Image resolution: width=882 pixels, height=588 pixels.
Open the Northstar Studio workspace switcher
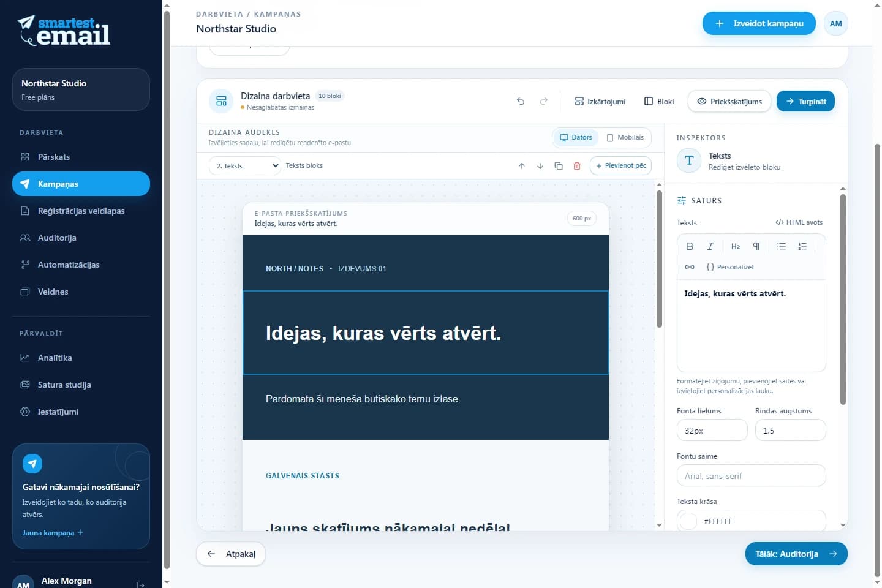81,89
